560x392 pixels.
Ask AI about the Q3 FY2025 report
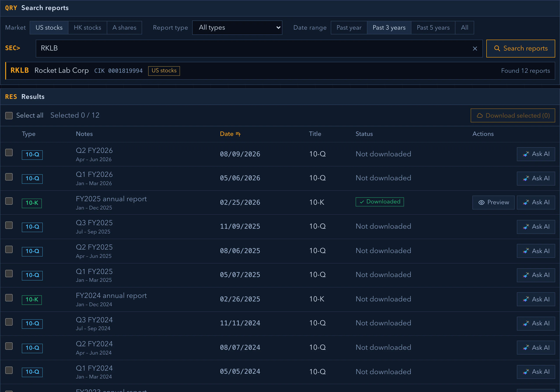[x=536, y=227]
